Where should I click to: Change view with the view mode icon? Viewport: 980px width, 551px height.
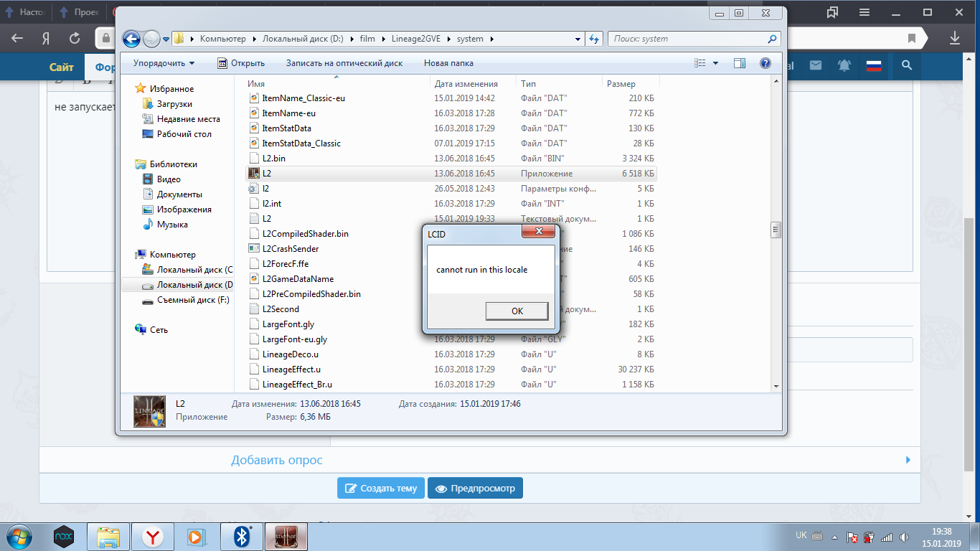pos(701,63)
